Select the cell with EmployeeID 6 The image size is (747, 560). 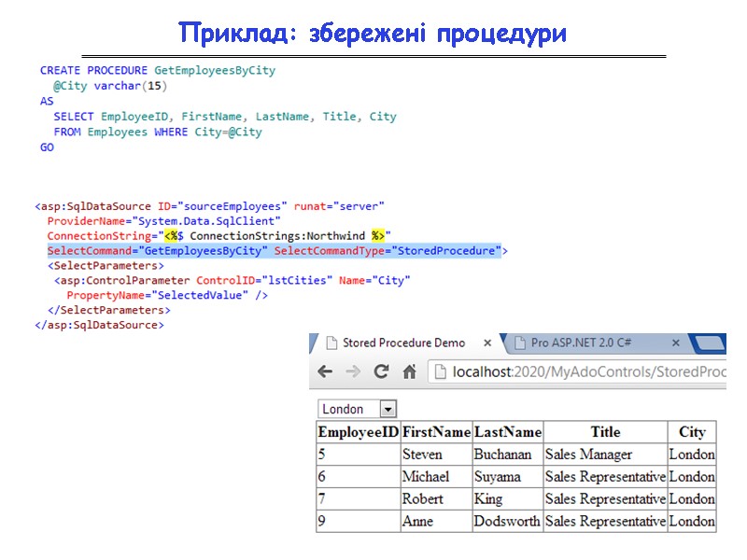359,477
